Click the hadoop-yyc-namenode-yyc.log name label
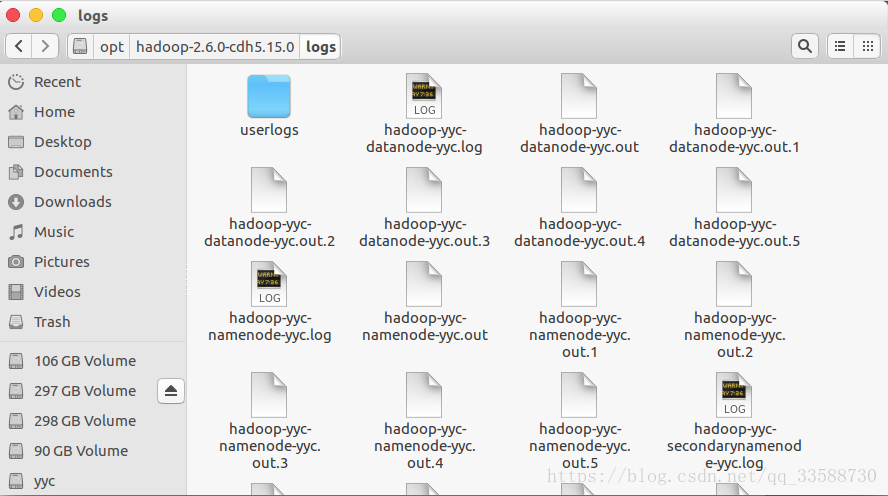This screenshot has height=496, width=888. click(270, 327)
